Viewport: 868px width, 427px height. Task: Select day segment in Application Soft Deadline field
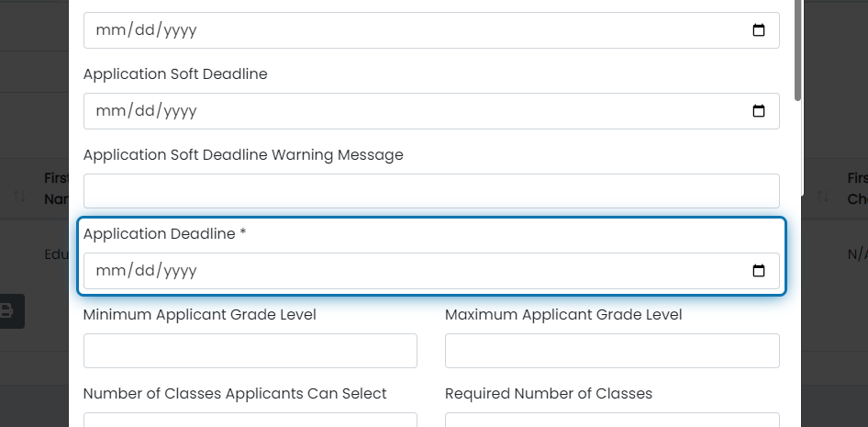click(x=146, y=111)
